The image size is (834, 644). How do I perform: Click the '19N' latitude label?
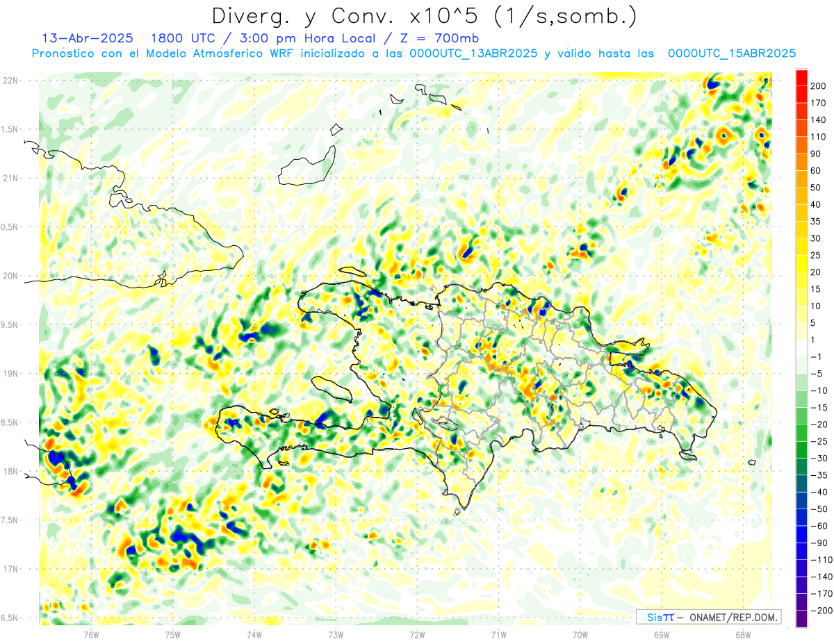(10, 374)
